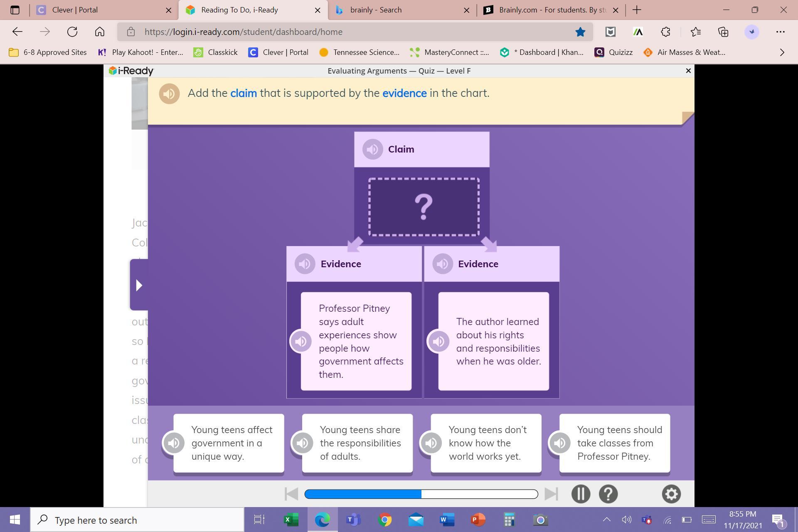The width and height of the screenshot is (798, 532).
Task: Show hidden system tray icons
Action: [606, 520]
